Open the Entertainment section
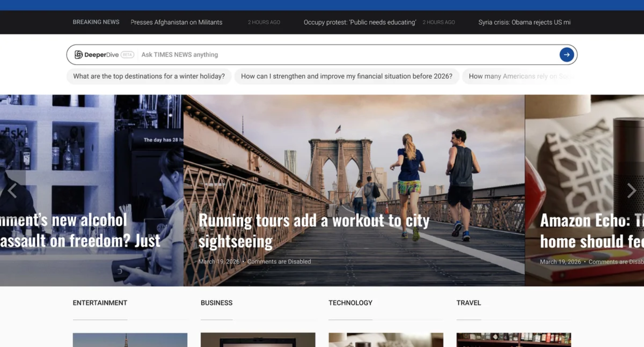This screenshot has width=644, height=347. pyautogui.click(x=100, y=303)
